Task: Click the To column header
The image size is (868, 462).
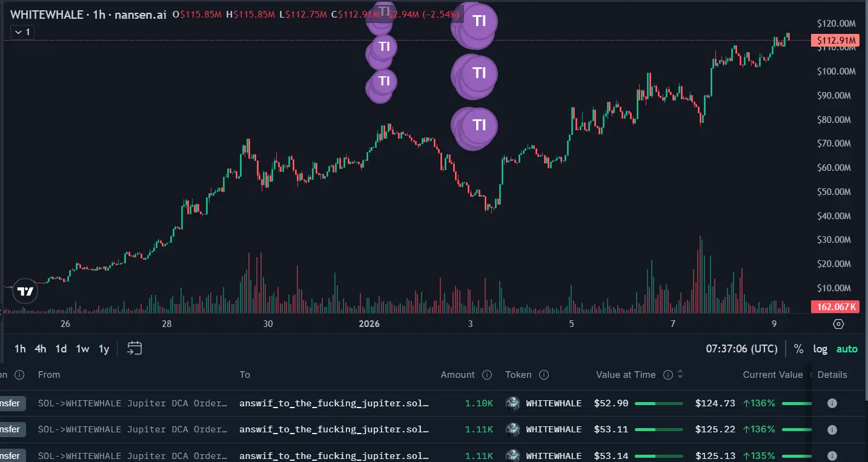Action: tap(245, 375)
